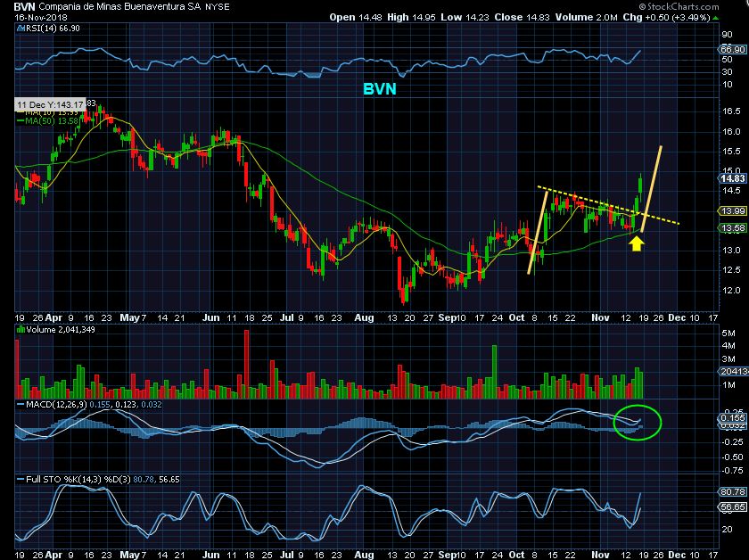Click the NYSE exchange label
This screenshot has height=560, width=749.
(218, 7)
